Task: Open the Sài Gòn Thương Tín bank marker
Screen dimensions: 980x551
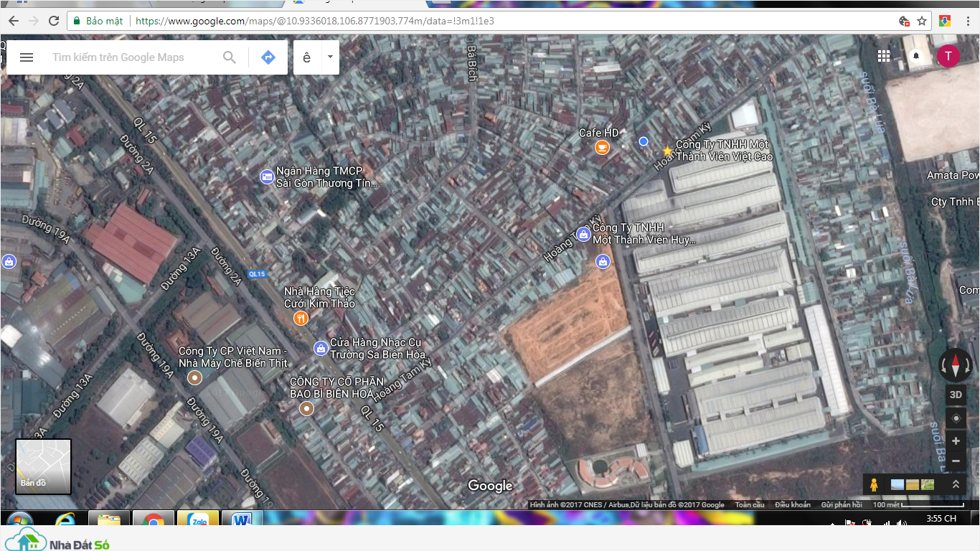Action: (267, 176)
